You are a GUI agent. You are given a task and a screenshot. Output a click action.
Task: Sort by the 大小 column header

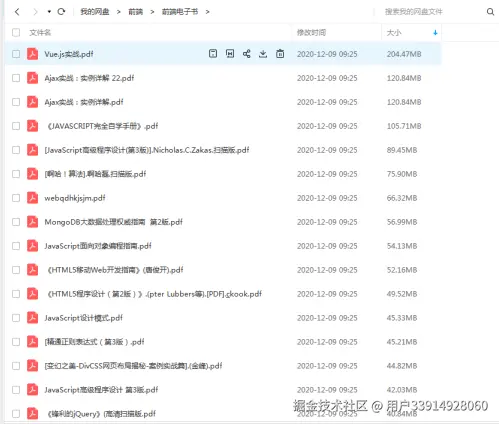click(x=394, y=33)
